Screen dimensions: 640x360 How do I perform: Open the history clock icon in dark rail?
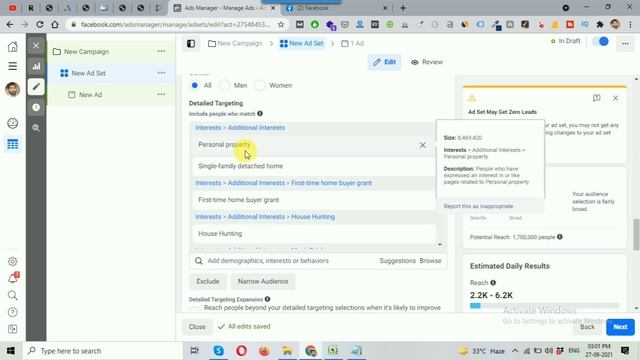[x=36, y=107]
